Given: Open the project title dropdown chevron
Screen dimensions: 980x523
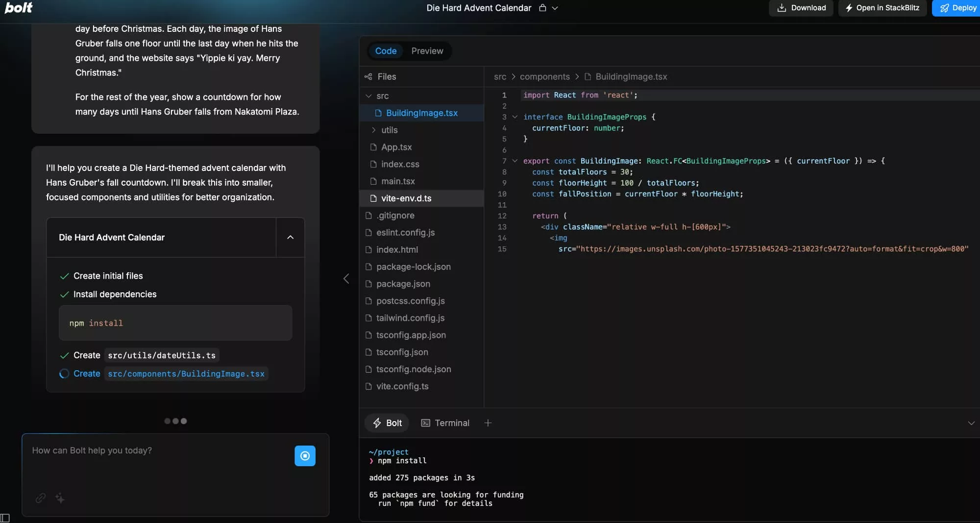Looking at the screenshot, I should (555, 8).
